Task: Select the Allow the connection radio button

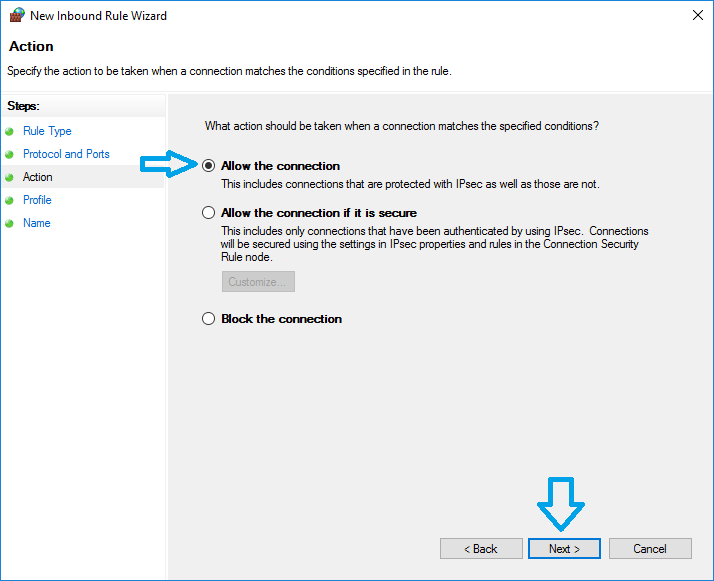Action: (x=209, y=166)
